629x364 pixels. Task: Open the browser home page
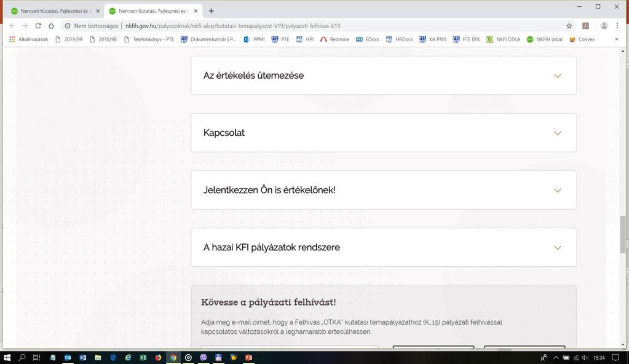[51, 26]
